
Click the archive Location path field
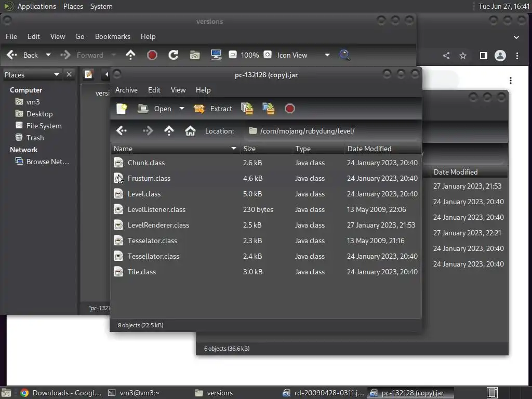tap(331, 131)
